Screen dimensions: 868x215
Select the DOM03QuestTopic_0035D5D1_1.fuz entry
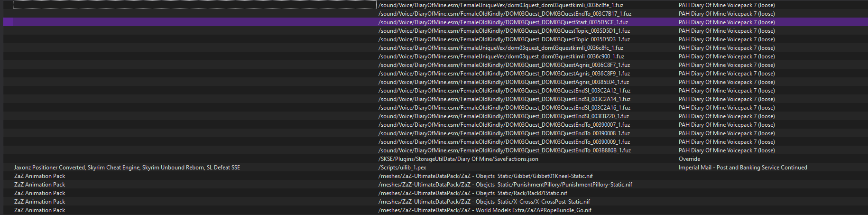point(504,31)
